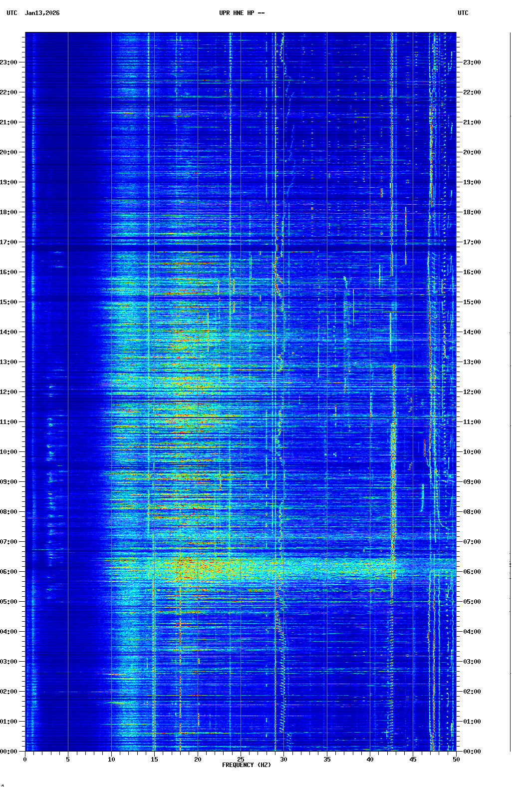The width and height of the screenshot is (532, 791).
Task: Select the 17:00 marker on left axis
Action: pyautogui.click(x=9, y=242)
